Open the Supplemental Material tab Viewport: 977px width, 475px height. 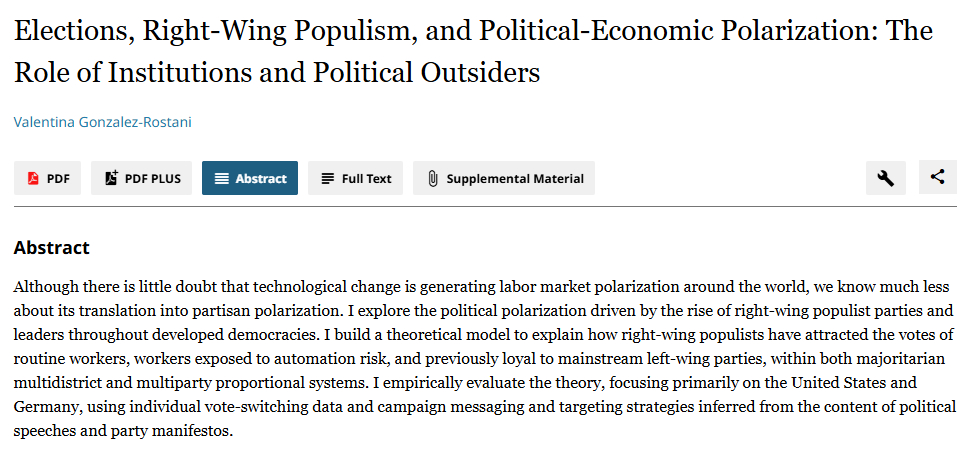coord(504,178)
